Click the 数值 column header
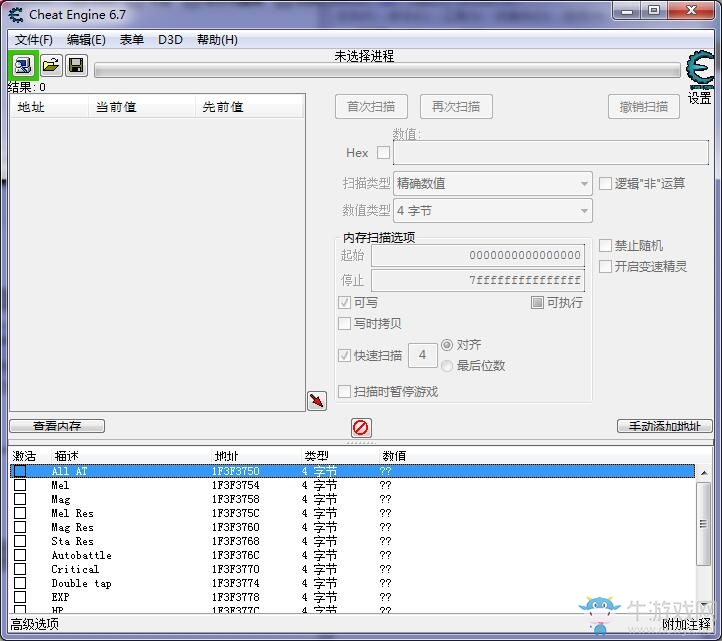Screen dimensions: 722x641 click(394, 456)
